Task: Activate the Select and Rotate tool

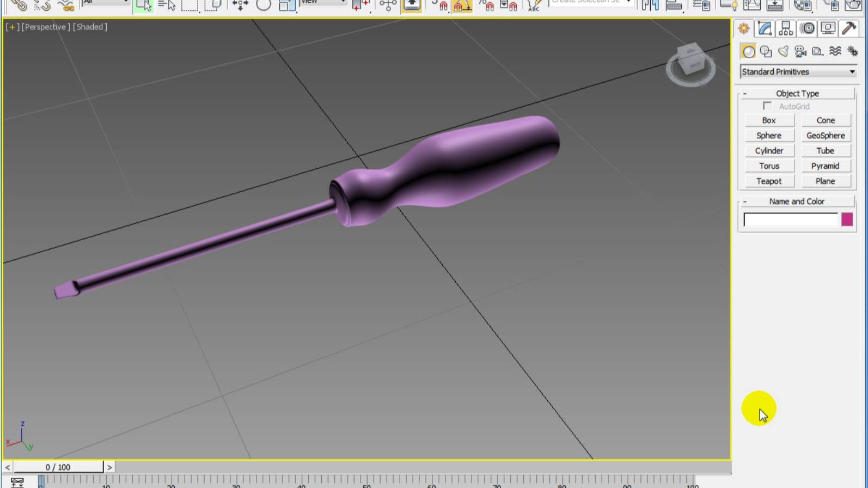Action: (263, 5)
